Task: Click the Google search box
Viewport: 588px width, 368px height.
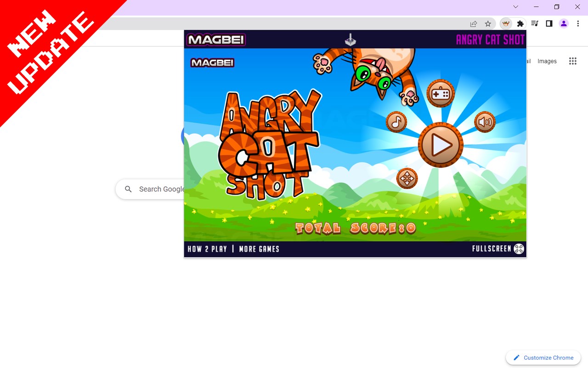Action: tap(150, 189)
